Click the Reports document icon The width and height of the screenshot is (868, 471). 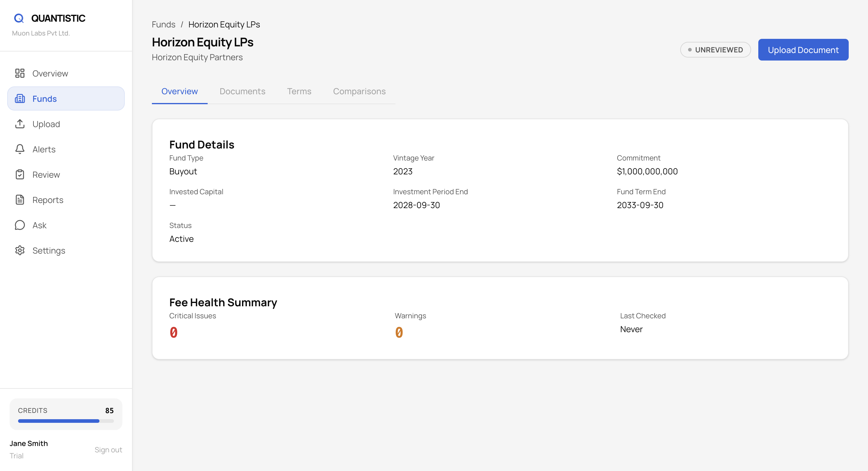[x=20, y=200]
